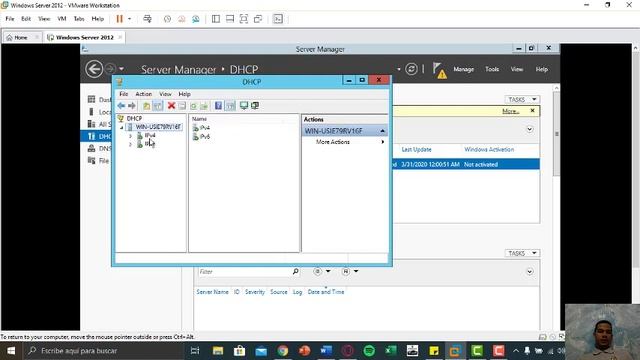Click the events Filter input field
Screen dimensions: 640x360
coord(245,271)
